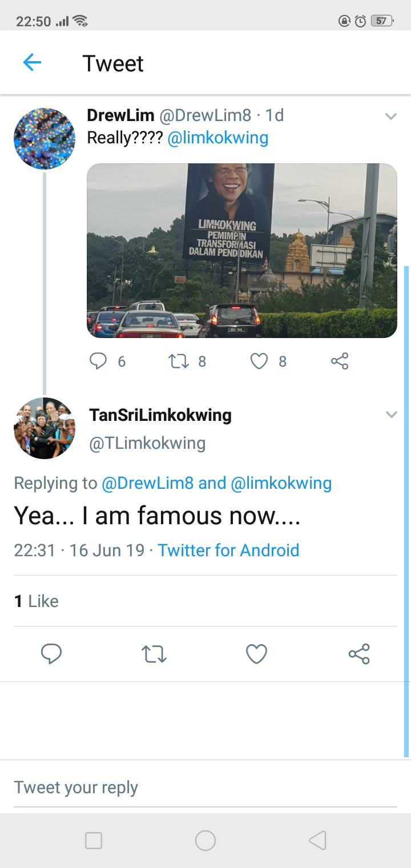The height and width of the screenshot is (868, 411).
Task: Open @limkokwing mention in DrewLim's tweet
Action: point(217,138)
